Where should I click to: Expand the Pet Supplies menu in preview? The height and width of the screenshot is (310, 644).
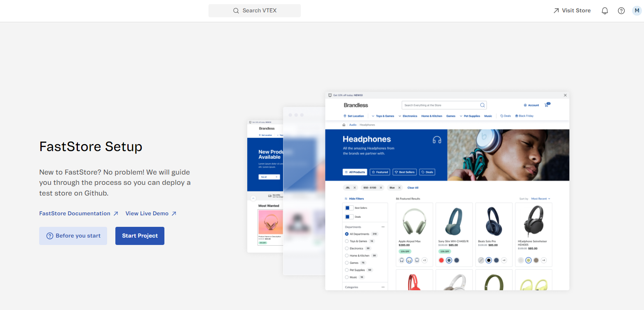coord(470,116)
